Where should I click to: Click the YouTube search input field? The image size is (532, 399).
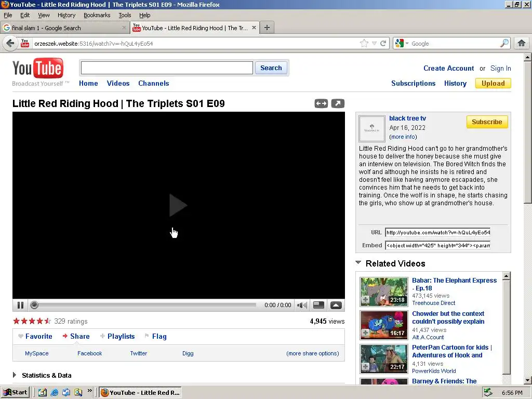[167, 68]
